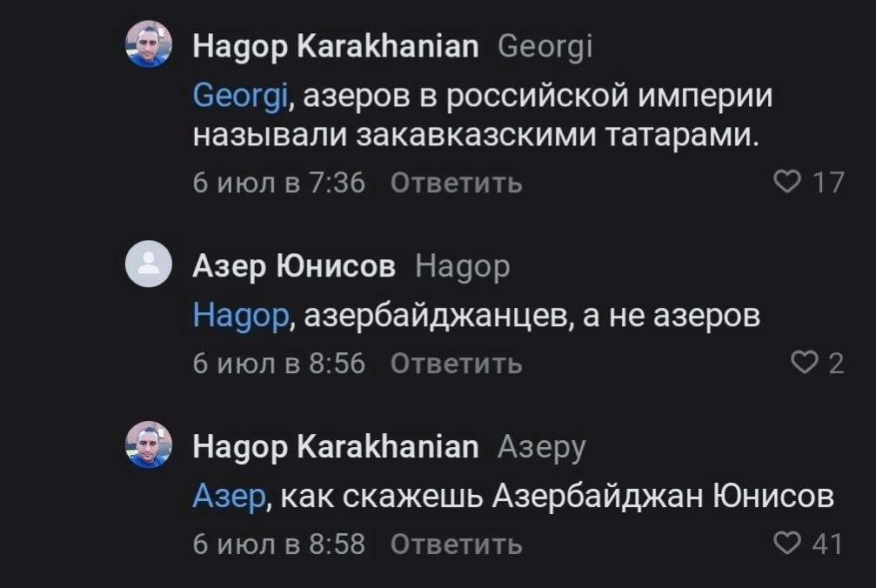This screenshot has width=876, height=588.
Task: Like the comment with 17 likes
Action: (x=787, y=183)
